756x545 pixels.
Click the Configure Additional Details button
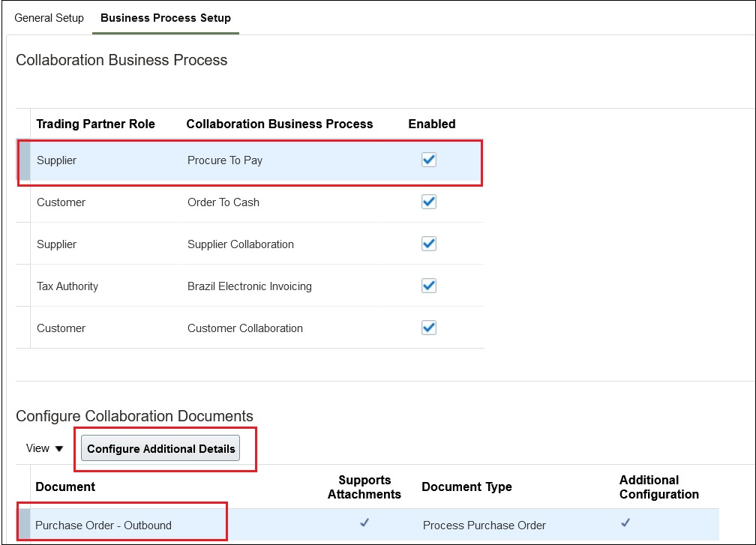(x=160, y=448)
